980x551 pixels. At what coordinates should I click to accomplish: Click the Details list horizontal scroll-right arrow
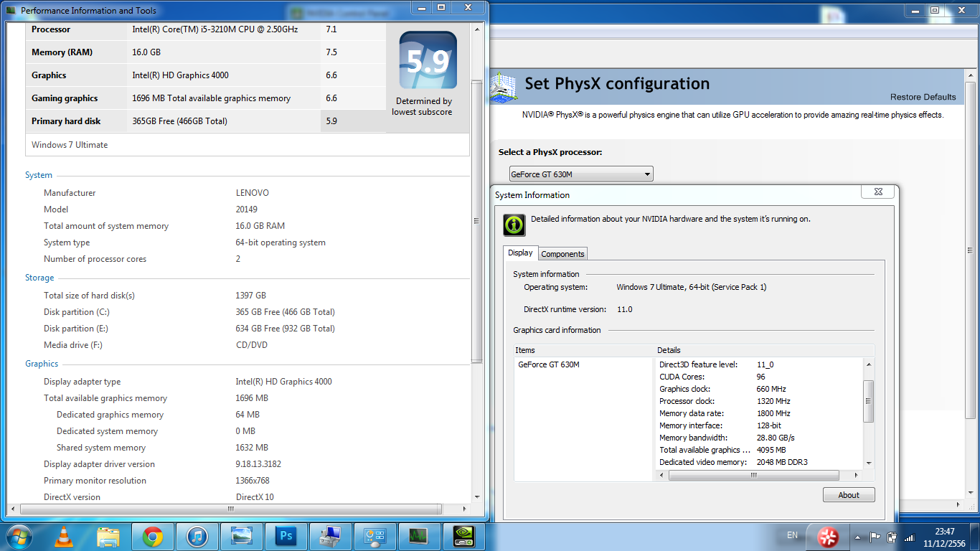pyautogui.click(x=857, y=475)
